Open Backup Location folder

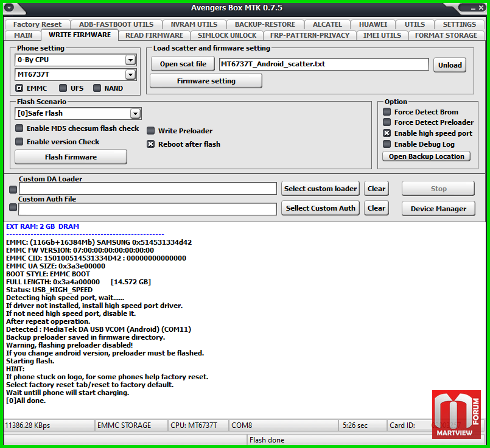tap(426, 156)
